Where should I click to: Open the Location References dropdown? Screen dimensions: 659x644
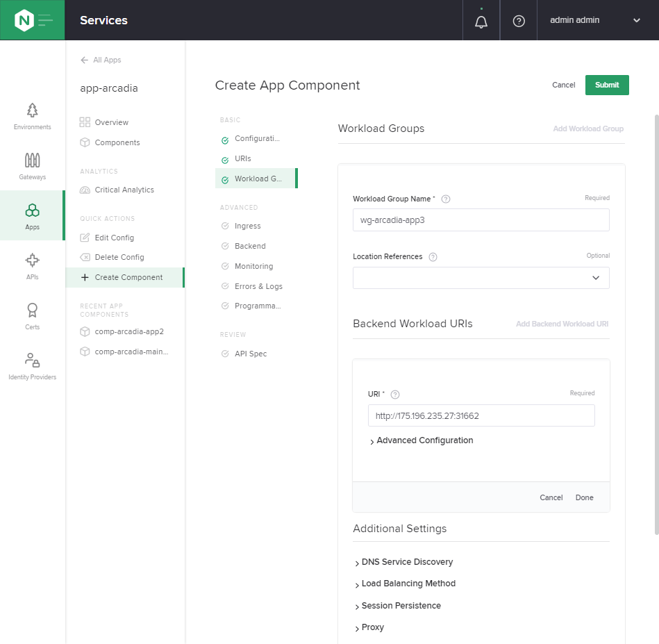[x=481, y=278]
